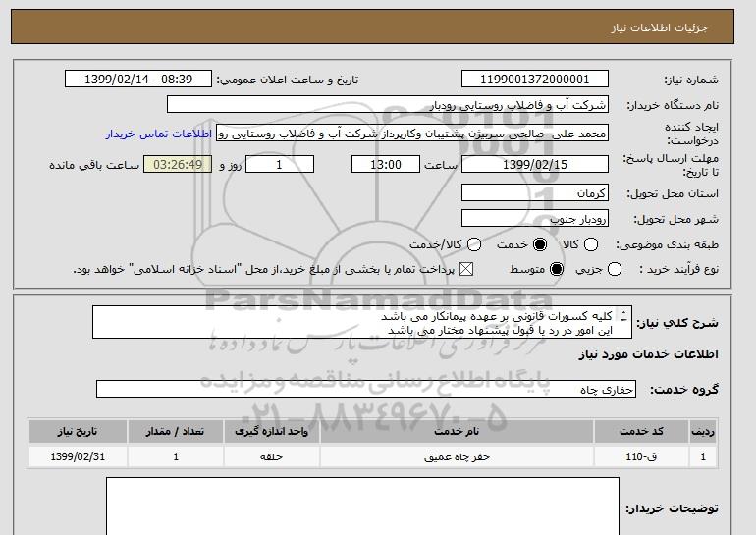Image resolution: width=756 pixels, height=535 pixels.
Task: Click the جزئیات اطلاعات نیاز page title
Action: tap(659, 27)
